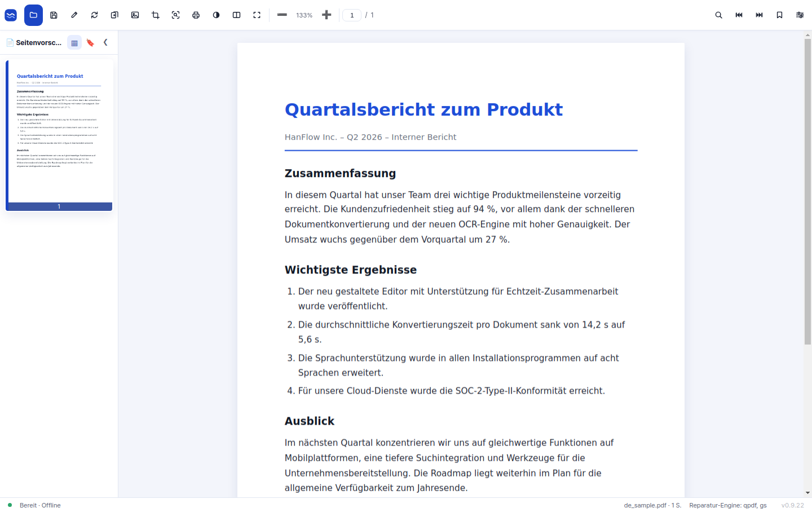
Task: Switch sidebar to the red bookmarks tab
Action: pos(90,43)
